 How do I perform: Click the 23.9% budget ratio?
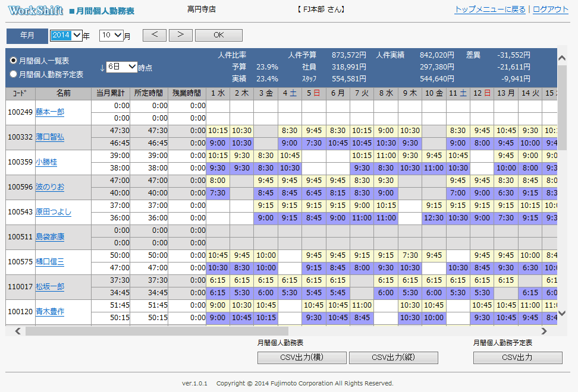267,67
